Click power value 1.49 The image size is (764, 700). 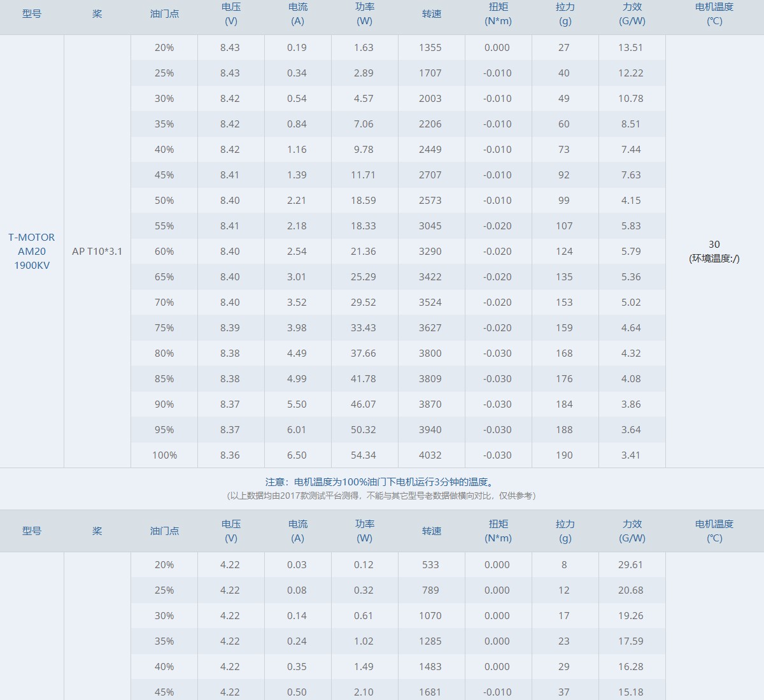point(364,666)
